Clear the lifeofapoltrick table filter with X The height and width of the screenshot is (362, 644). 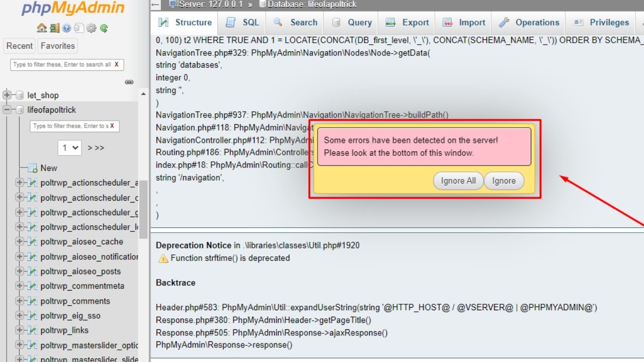(112, 126)
